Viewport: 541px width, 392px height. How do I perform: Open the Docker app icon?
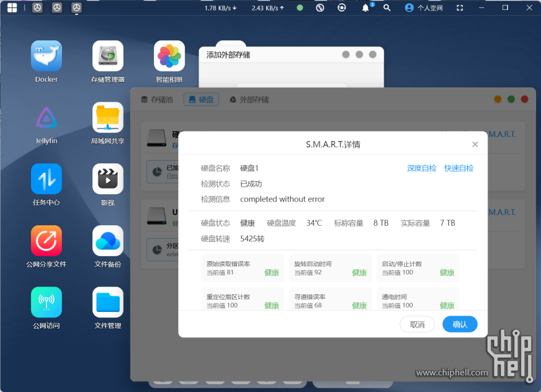(x=46, y=56)
